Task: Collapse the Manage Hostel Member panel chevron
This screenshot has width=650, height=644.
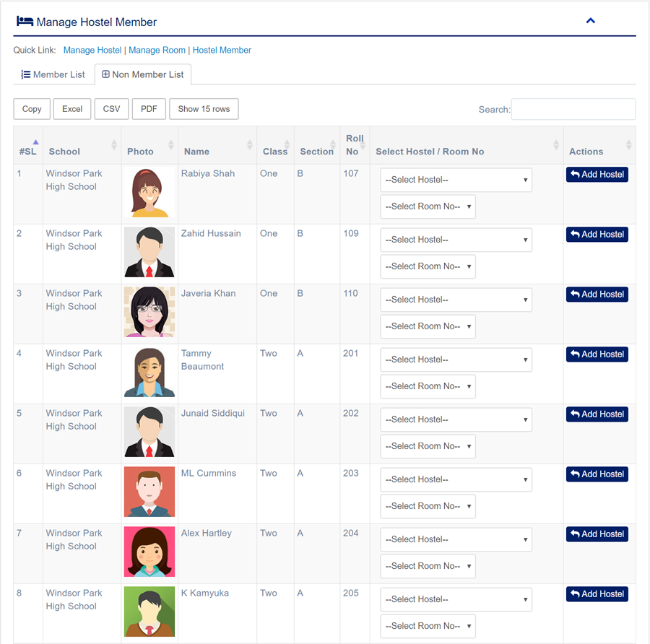Action: pos(590,21)
